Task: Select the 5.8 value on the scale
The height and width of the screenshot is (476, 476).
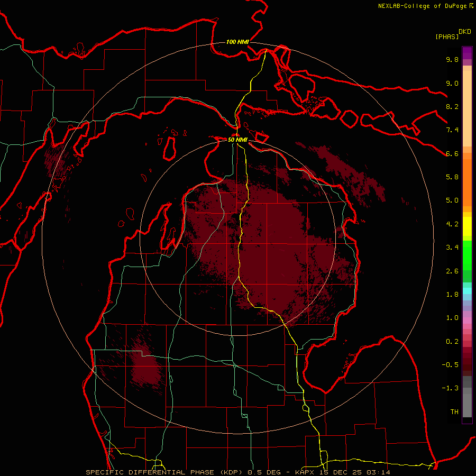Action: 452,177
